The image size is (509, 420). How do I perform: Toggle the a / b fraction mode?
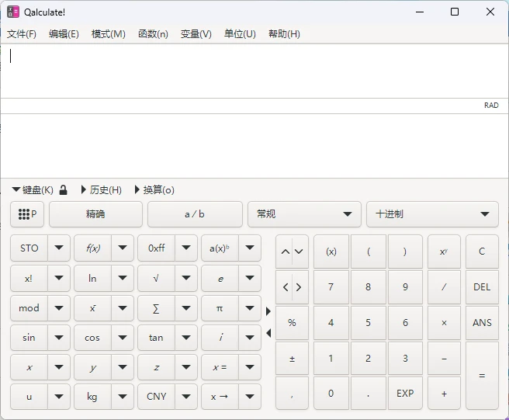tap(195, 214)
